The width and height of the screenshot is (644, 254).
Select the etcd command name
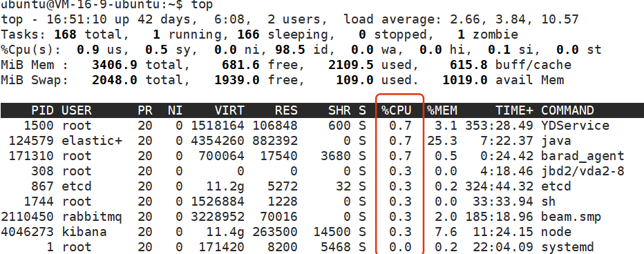(556, 186)
